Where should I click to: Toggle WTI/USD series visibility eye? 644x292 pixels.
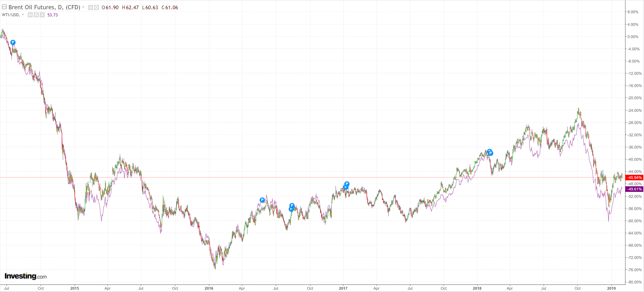pos(30,15)
